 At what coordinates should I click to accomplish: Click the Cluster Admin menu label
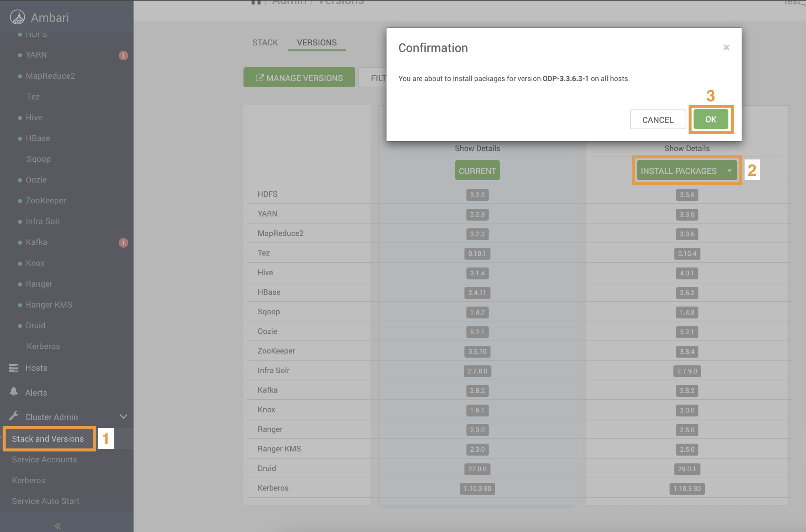tap(51, 417)
